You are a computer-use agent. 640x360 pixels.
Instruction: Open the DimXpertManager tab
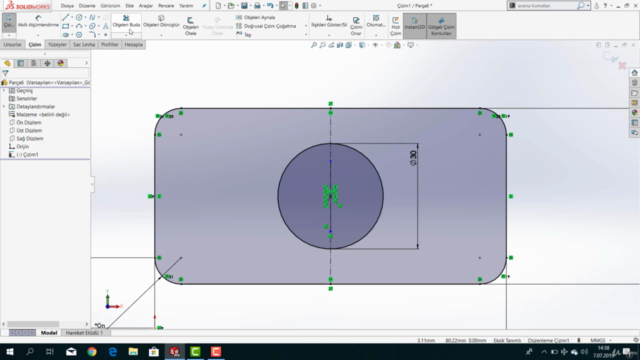pos(47,63)
